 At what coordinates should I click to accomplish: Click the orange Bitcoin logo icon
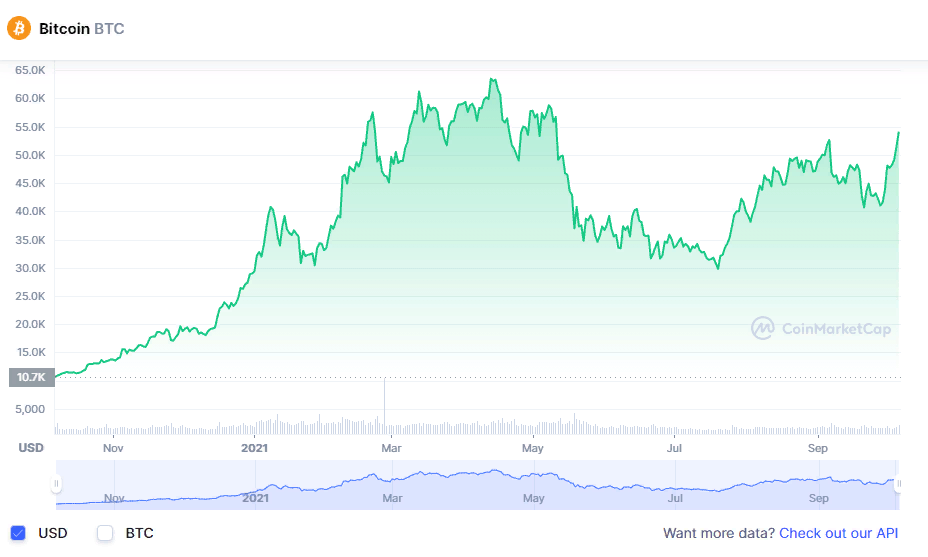(19, 28)
